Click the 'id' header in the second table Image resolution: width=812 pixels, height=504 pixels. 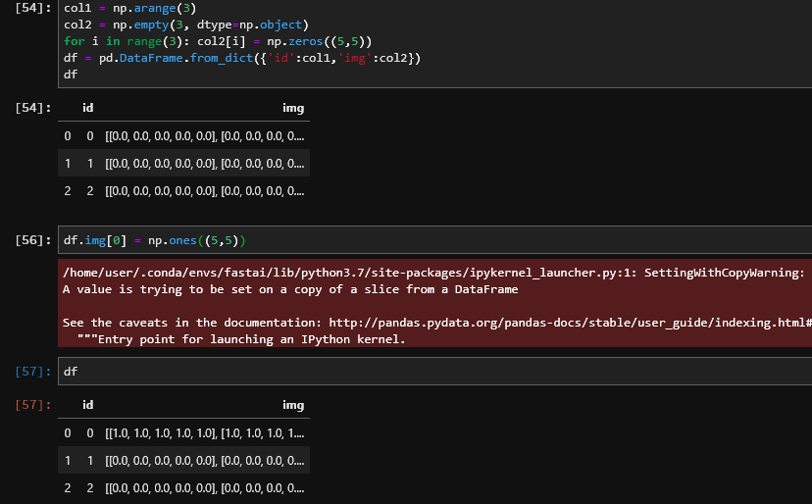pyautogui.click(x=87, y=404)
